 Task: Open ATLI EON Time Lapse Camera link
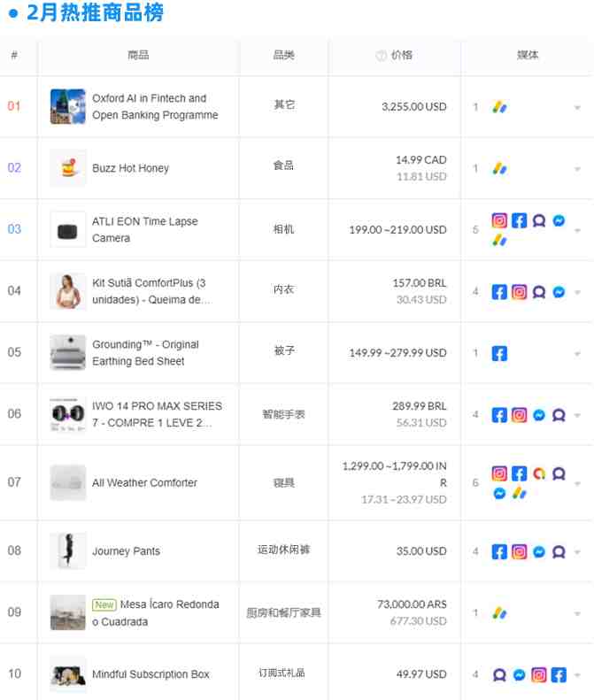coord(144,229)
